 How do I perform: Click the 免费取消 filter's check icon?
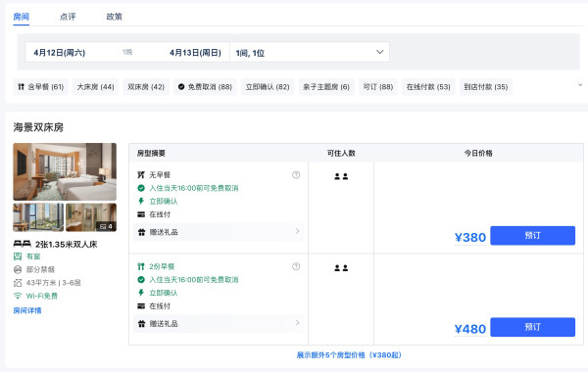[181, 87]
